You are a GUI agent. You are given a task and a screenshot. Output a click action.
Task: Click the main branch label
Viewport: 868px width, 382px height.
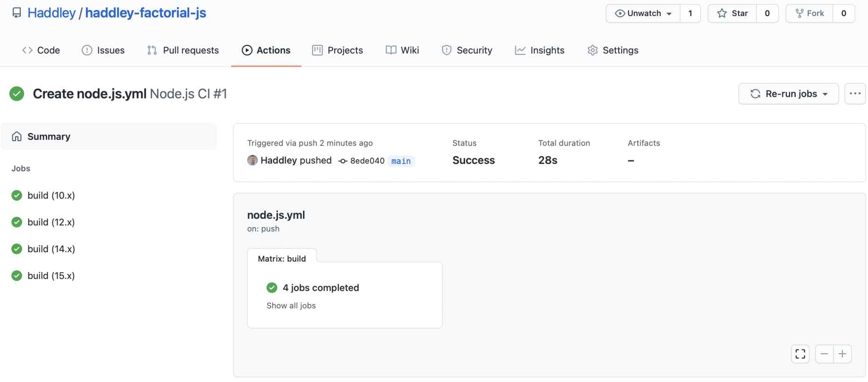click(x=401, y=161)
